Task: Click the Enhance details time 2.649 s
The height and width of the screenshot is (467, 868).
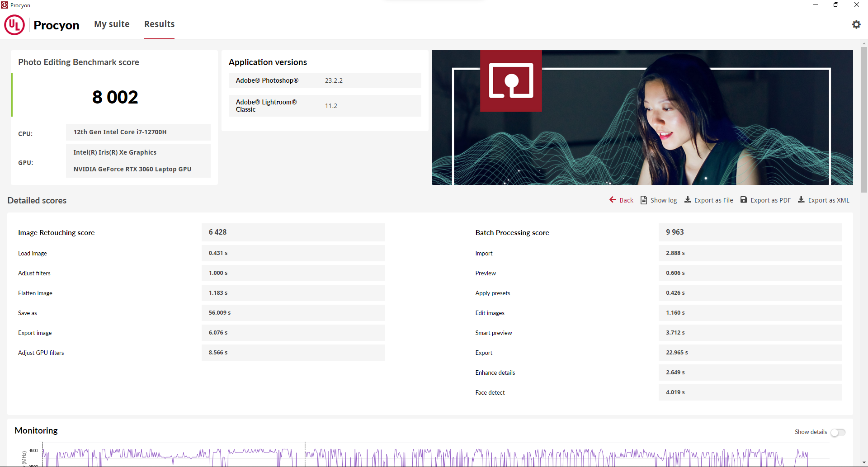Action: tap(675, 373)
